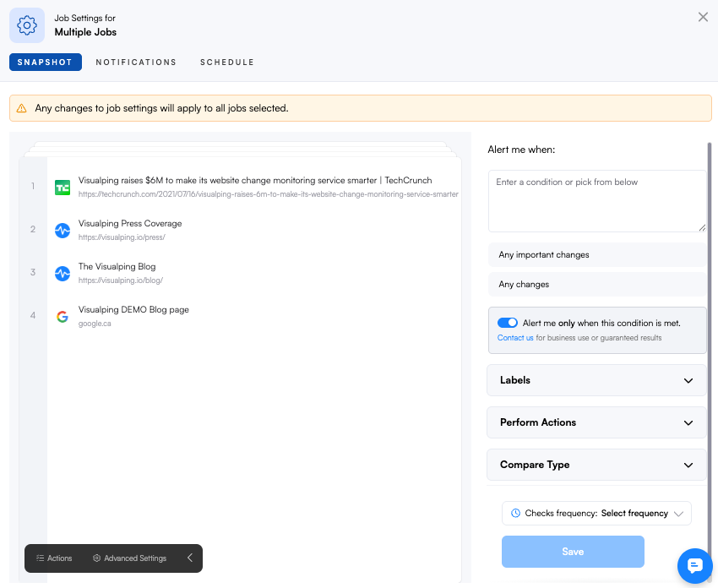Click the clock icon beside Checks frequency

pyautogui.click(x=516, y=514)
